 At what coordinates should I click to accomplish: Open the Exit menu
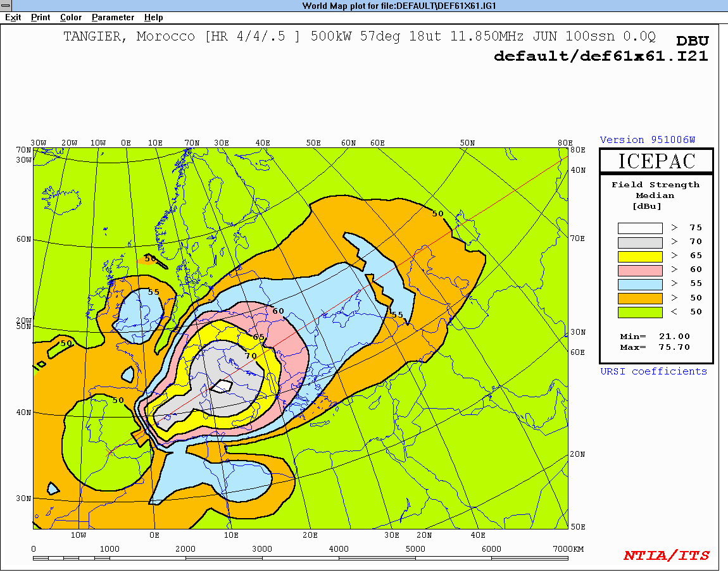pos(13,18)
